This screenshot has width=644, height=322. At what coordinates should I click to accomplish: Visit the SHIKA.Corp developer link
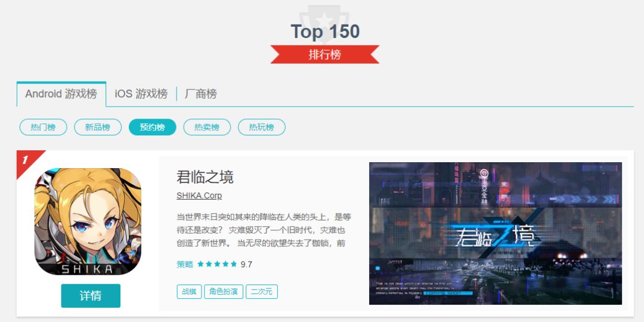[199, 196]
